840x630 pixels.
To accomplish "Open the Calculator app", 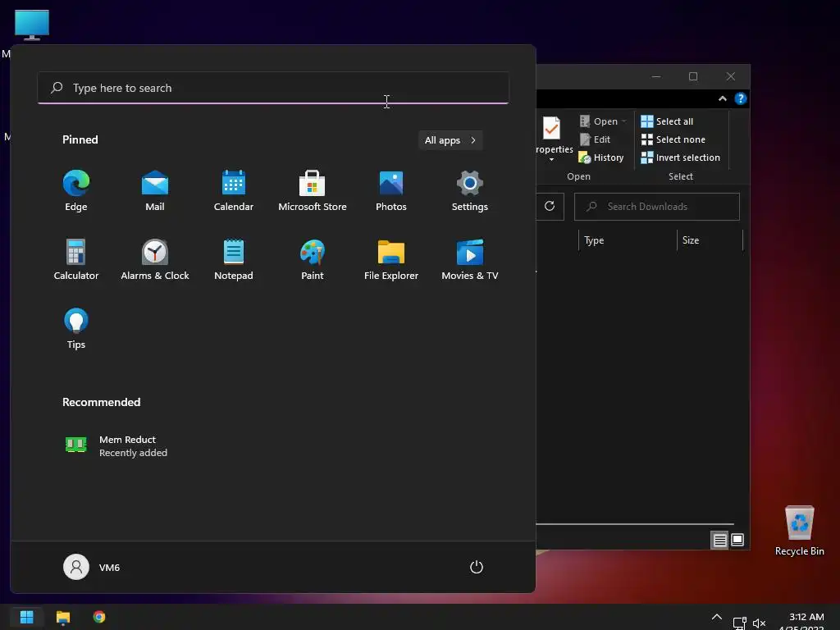I will click(x=76, y=259).
